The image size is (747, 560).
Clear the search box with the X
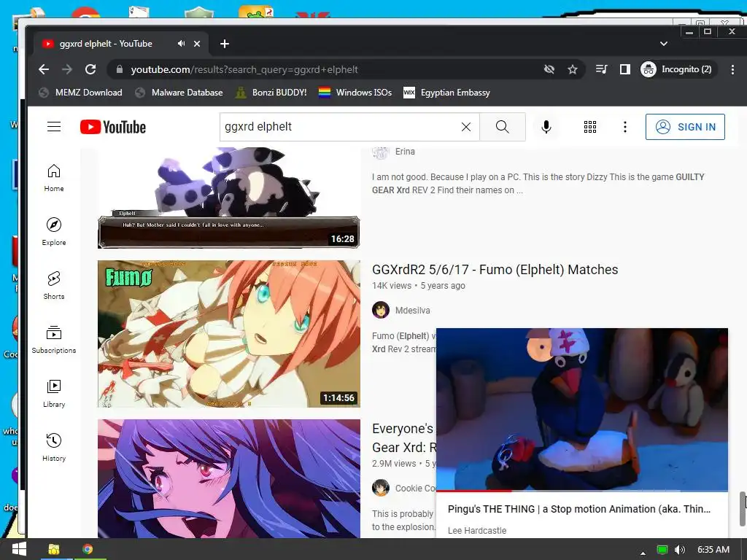point(466,127)
